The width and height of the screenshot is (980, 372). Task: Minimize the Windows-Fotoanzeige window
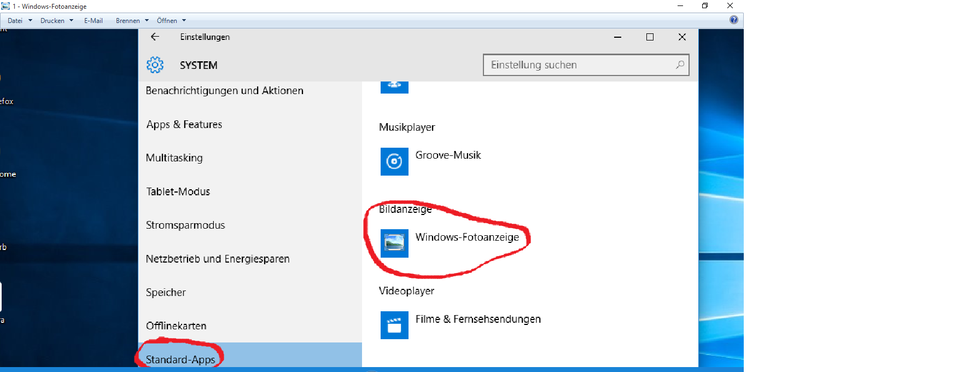tap(680, 5)
